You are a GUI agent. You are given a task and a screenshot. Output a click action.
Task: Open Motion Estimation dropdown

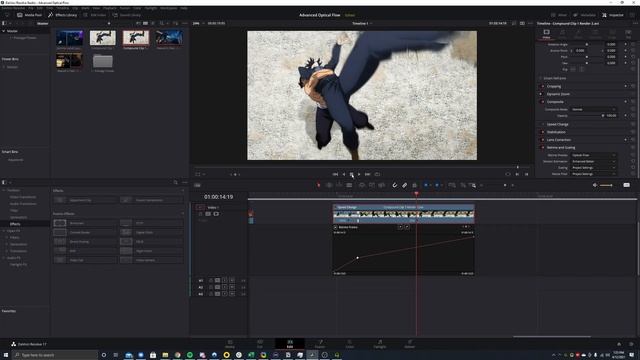tap(593, 162)
